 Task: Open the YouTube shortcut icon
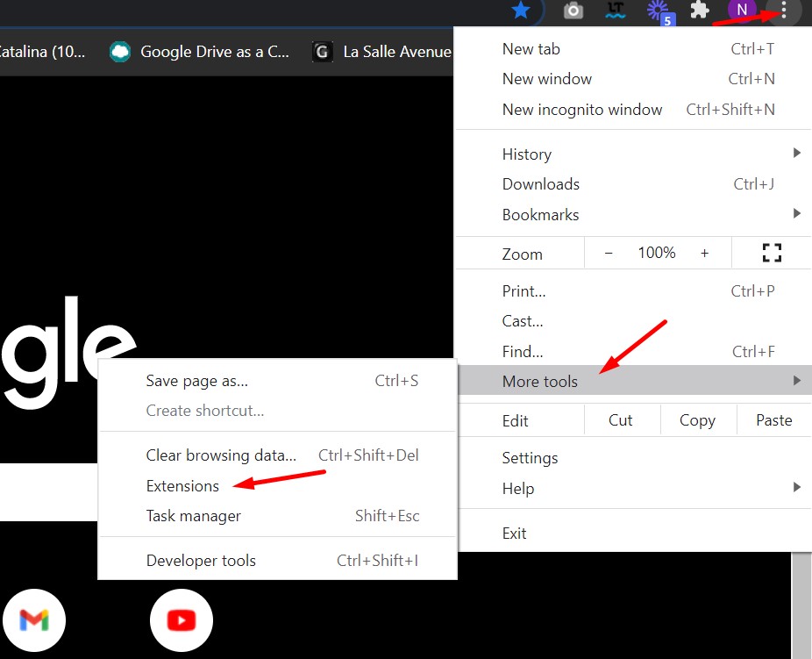(182, 620)
